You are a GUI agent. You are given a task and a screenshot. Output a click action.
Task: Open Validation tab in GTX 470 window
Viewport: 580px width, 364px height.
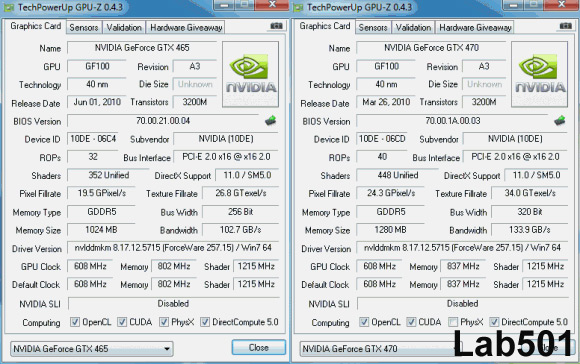(413, 27)
